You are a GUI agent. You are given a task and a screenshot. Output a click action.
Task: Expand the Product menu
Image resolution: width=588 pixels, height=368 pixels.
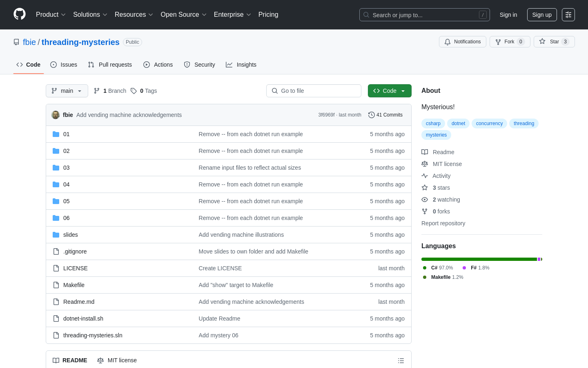(x=51, y=14)
